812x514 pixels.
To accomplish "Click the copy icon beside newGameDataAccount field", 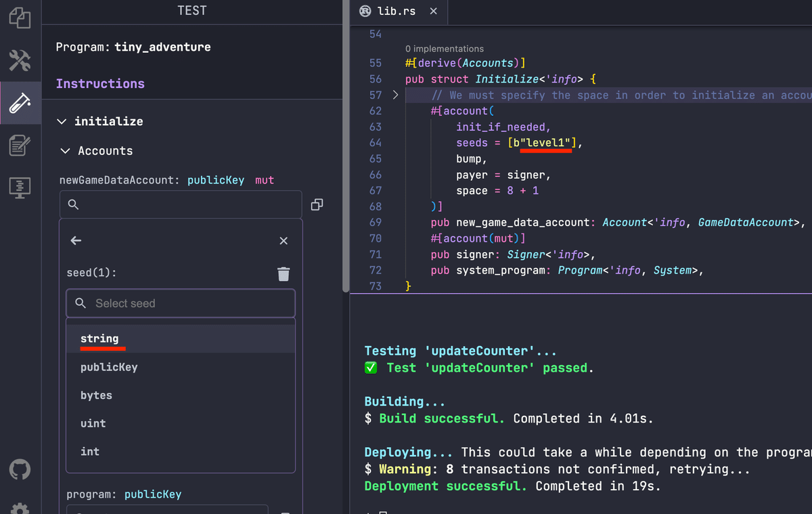I will click(316, 205).
